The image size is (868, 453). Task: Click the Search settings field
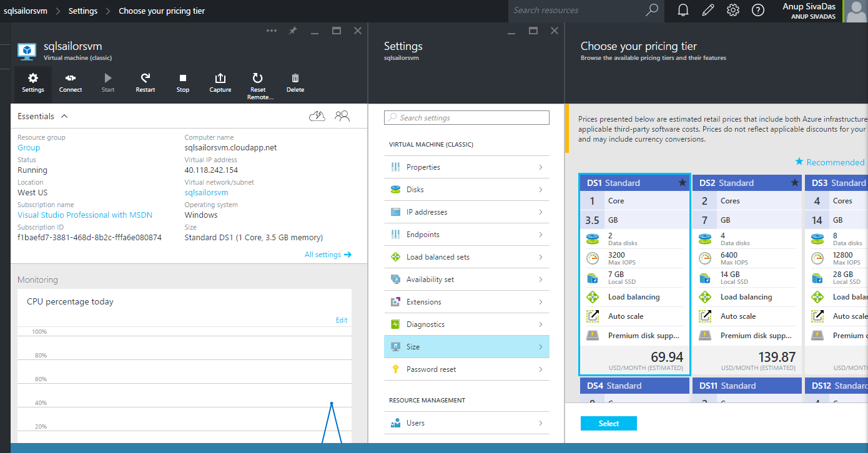pyautogui.click(x=466, y=117)
